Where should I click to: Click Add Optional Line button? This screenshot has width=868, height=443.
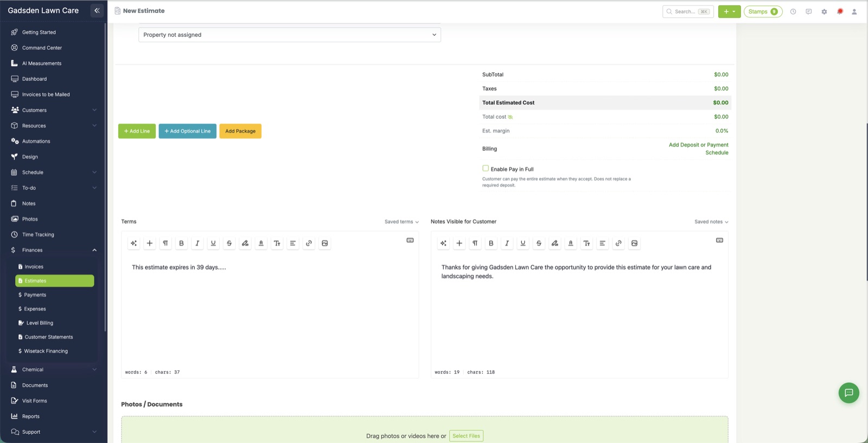(188, 131)
